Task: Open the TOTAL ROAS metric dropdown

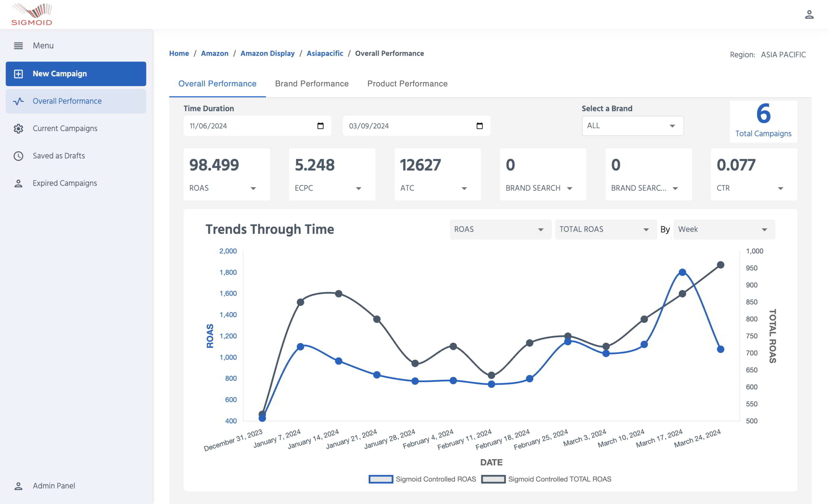Action: [605, 229]
